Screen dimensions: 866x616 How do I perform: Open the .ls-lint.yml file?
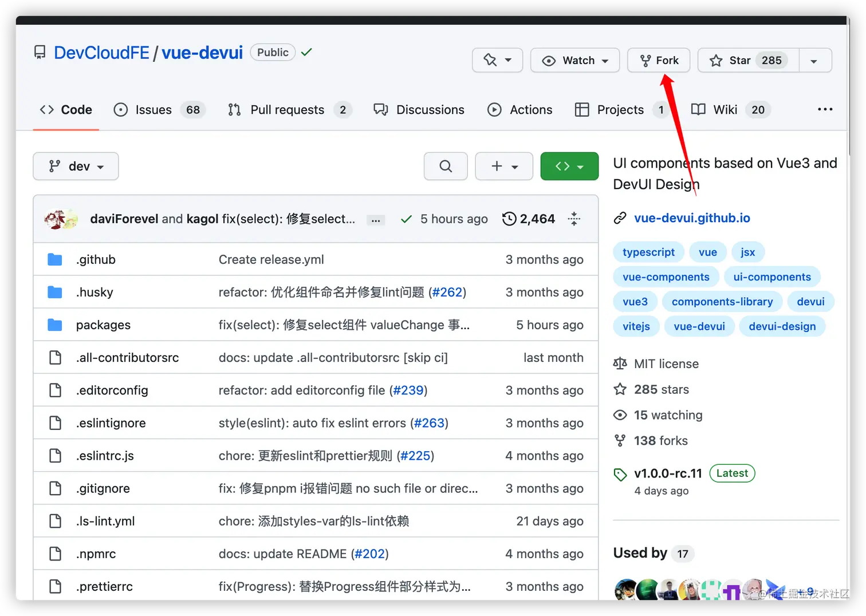point(105,520)
